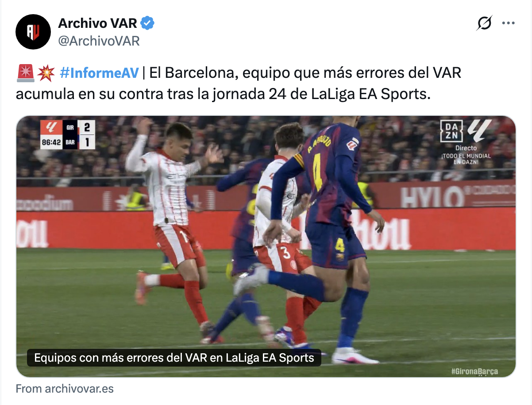Click the #GironaBarça watermark
The height and width of the screenshot is (405, 532).
pos(474,371)
